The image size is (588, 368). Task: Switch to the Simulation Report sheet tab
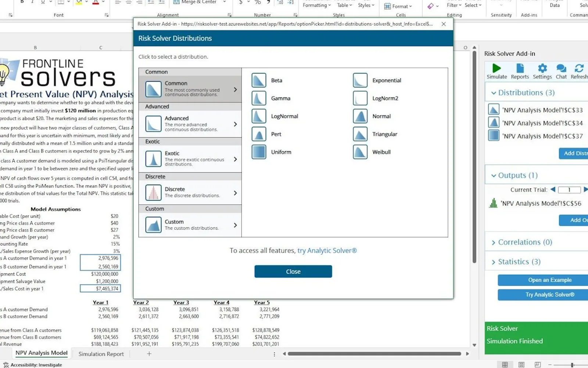click(101, 354)
